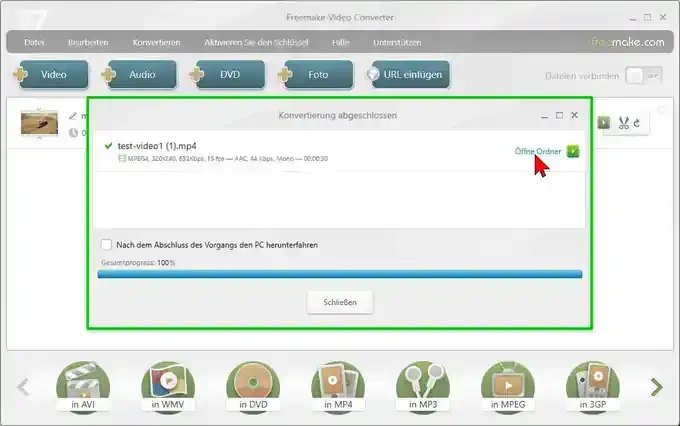Viewport: 680px width, 426px height.
Task: Toggle the Dateien verbinden switch
Action: [644, 76]
